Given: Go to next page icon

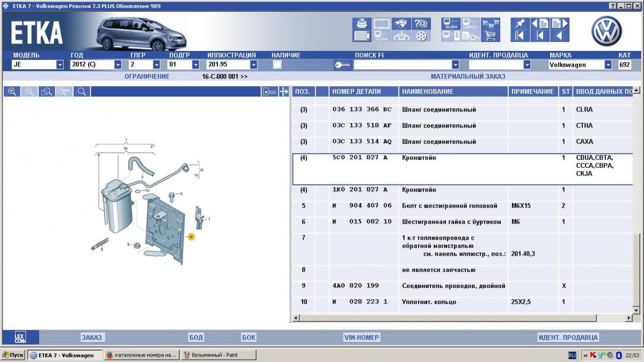Looking at the screenshot, I should tap(559, 24).
